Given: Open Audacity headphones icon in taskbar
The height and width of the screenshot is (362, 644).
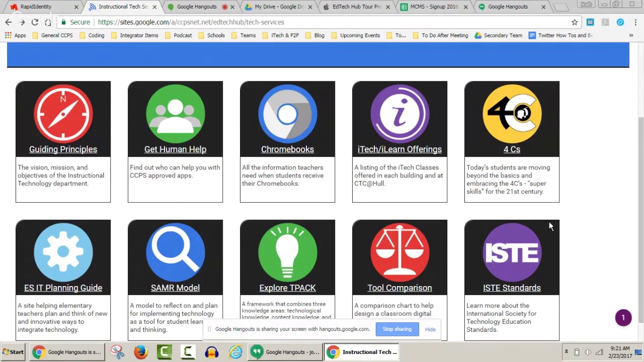Looking at the screenshot, I should pyautogui.click(x=212, y=352).
